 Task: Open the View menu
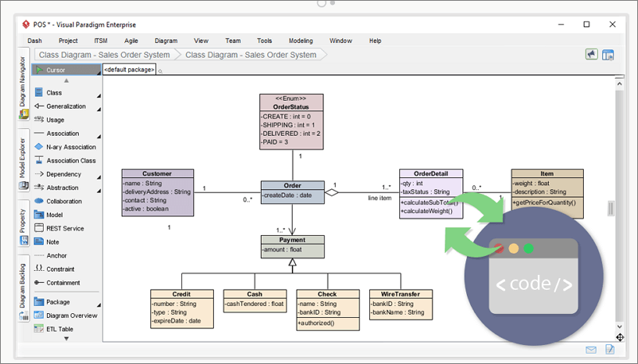(x=201, y=41)
